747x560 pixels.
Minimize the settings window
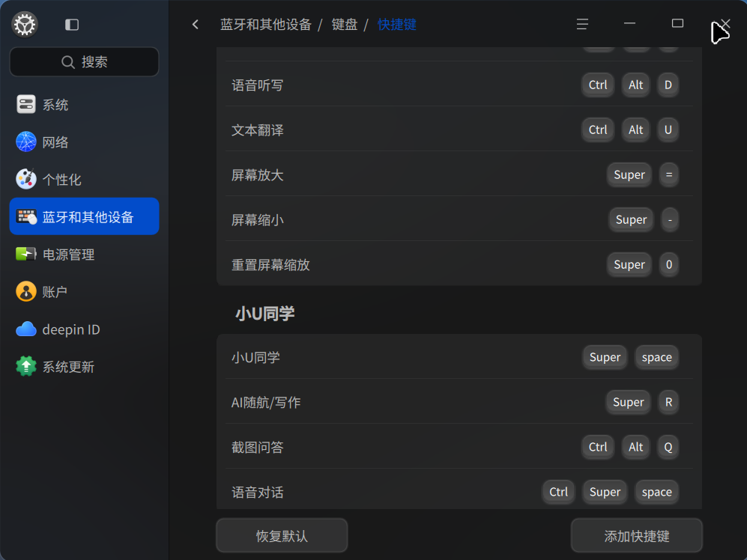click(x=630, y=23)
